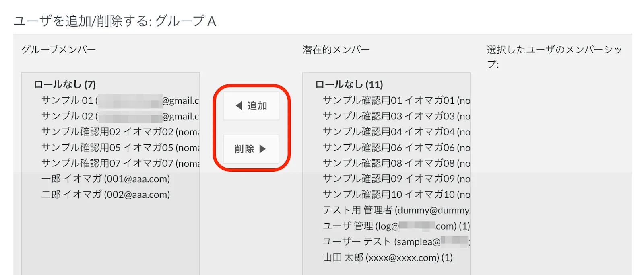The image size is (644, 275).
Task: Select テスト用 管理者 potential member
Action: (x=396, y=210)
